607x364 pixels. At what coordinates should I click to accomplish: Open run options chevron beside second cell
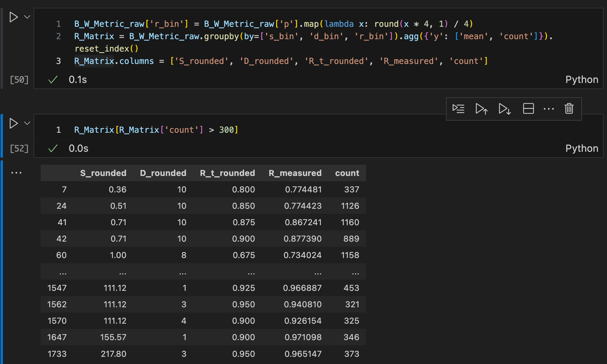[x=27, y=123]
